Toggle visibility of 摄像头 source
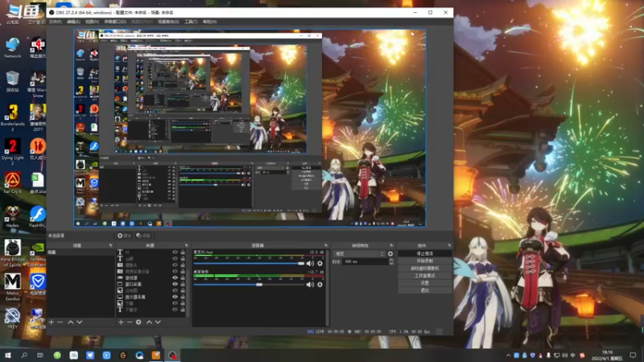Viewport: 644px width, 362px height. [x=175, y=265]
